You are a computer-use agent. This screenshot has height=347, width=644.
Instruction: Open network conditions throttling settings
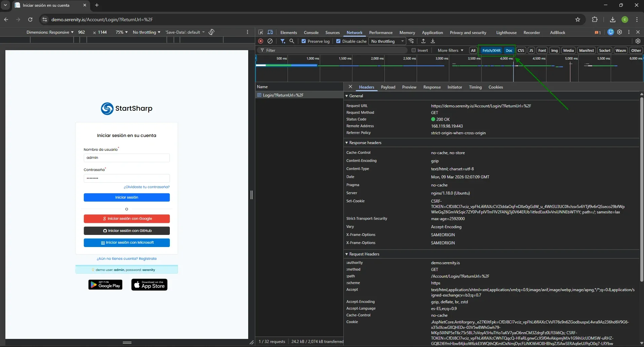412,41
